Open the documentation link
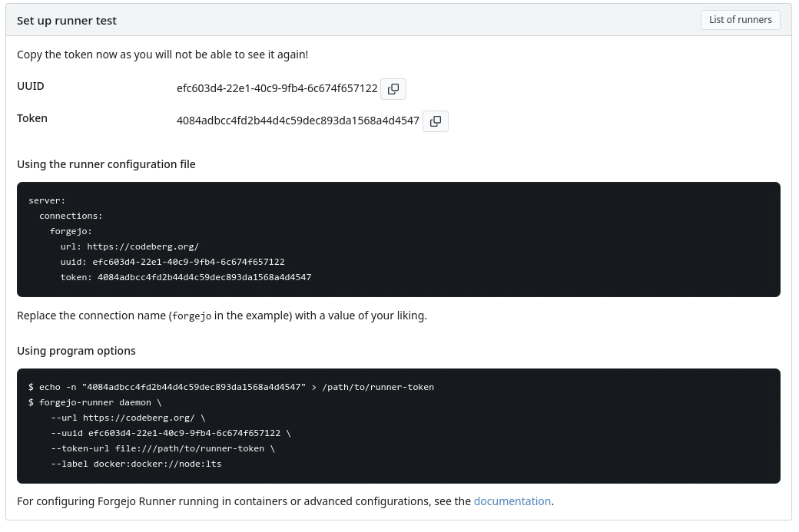The width and height of the screenshot is (799, 532). click(512, 501)
